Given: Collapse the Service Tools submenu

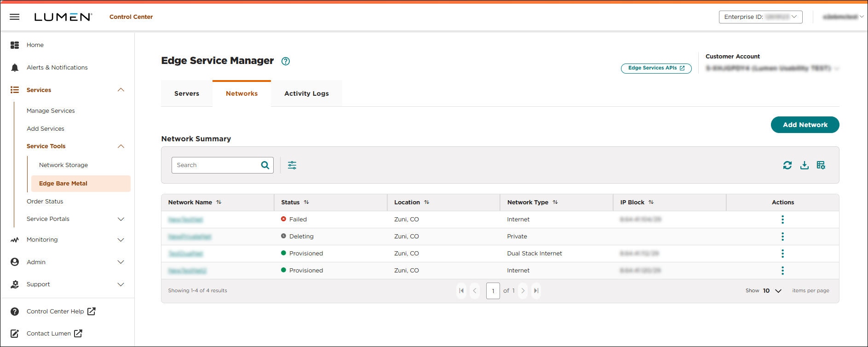Looking at the screenshot, I should click(121, 146).
